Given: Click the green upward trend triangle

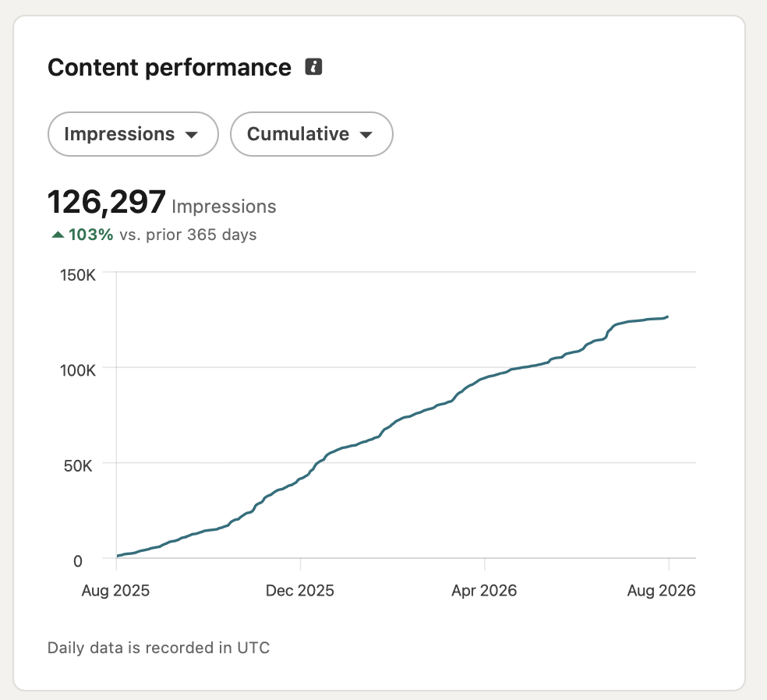Looking at the screenshot, I should 58,235.
